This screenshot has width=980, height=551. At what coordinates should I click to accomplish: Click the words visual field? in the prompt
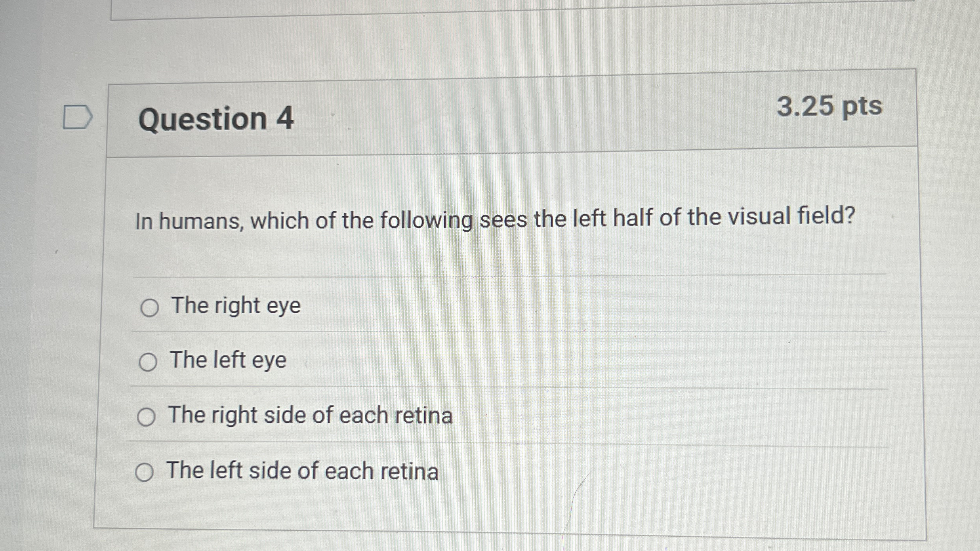792,216
